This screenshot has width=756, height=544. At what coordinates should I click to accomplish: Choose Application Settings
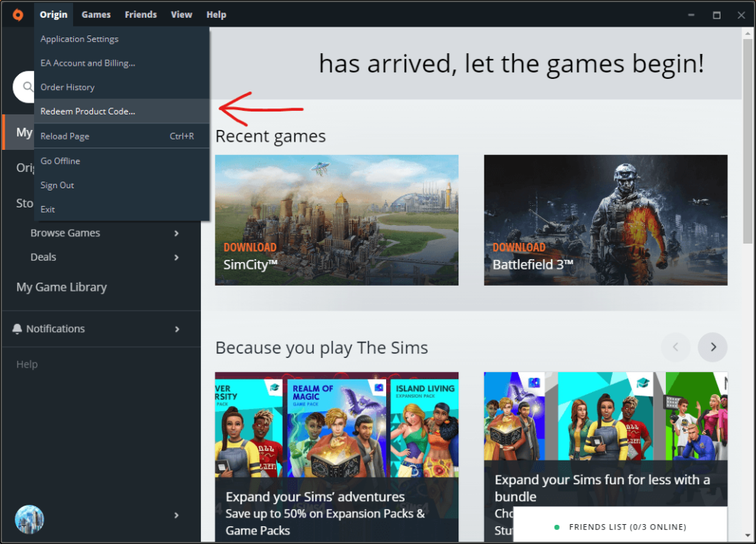122,39
